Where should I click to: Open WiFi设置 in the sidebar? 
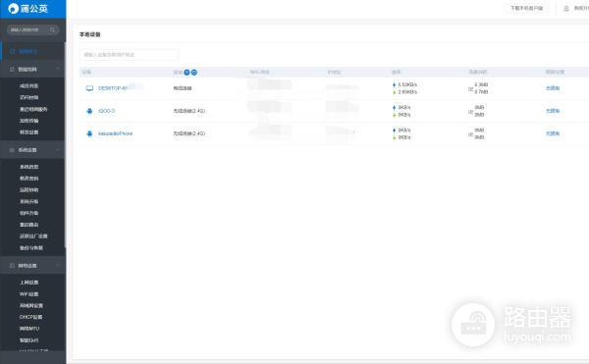pos(28,293)
